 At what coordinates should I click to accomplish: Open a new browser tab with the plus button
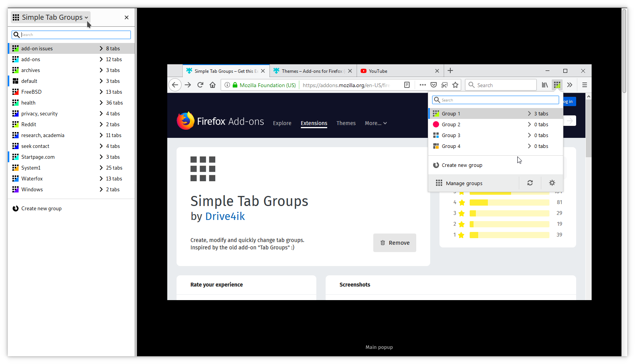[450, 70]
